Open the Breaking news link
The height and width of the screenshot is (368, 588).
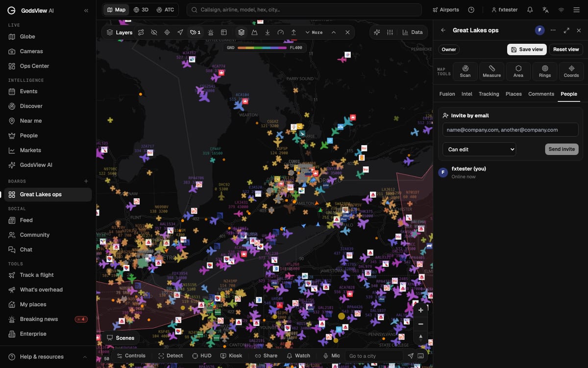[48, 319]
